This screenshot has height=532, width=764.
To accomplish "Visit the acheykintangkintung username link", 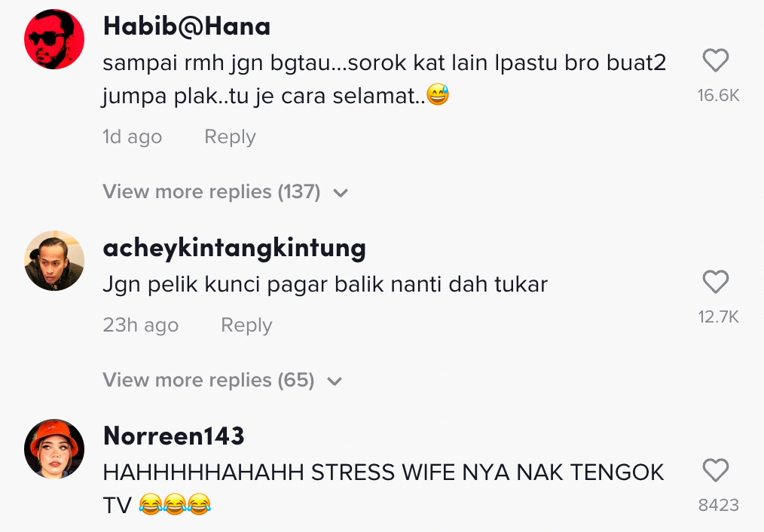I will [x=234, y=248].
